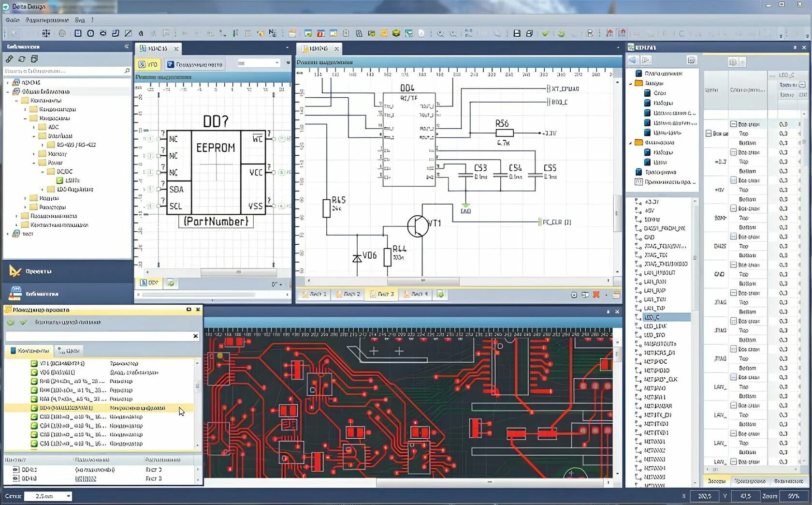812x505 pixels.
Task: Click the magnifier zoom icon in the main toolbar
Action: pyautogui.click(x=440, y=33)
